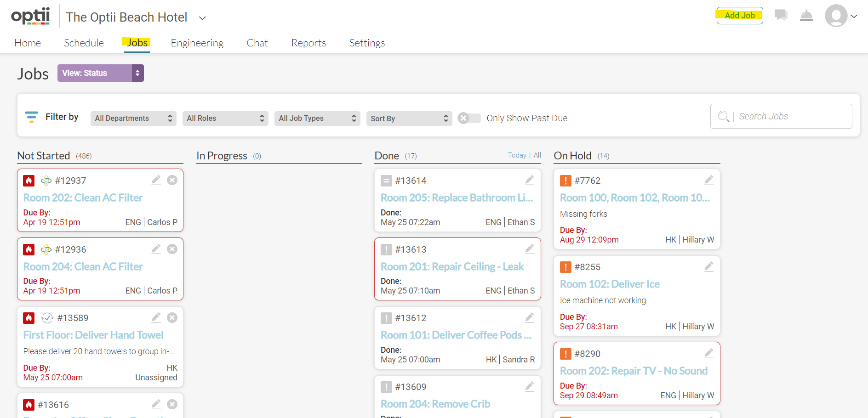Edit job #13589 with pencil icon
Screen dimensions: 868x418
[156, 317]
